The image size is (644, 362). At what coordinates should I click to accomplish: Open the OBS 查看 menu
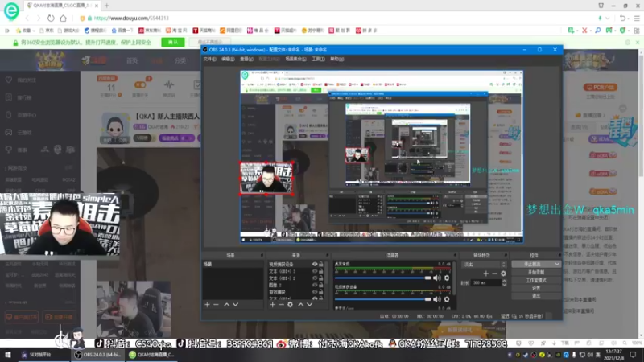point(246,59)
